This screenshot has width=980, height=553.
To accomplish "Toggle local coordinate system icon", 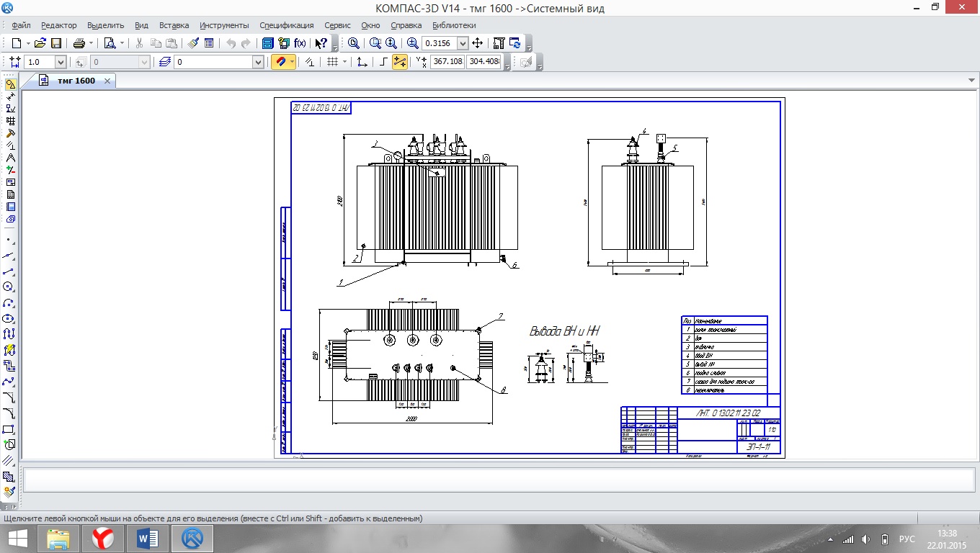I will coord(362,62).
